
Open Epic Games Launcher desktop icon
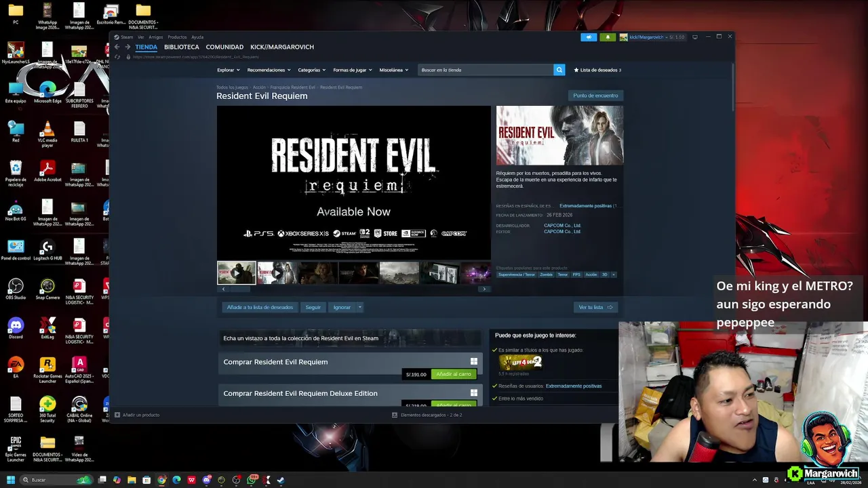coord(16,449)
